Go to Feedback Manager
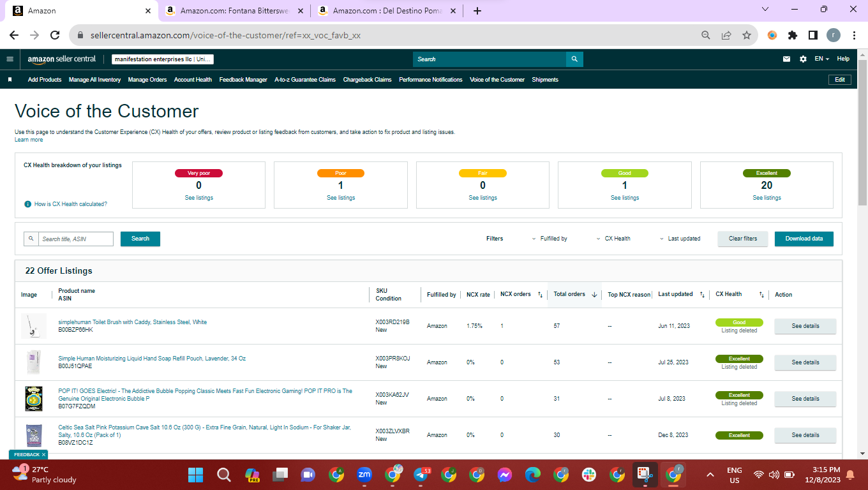This screenshot has height=490, width=868. (x=243, y=80)
